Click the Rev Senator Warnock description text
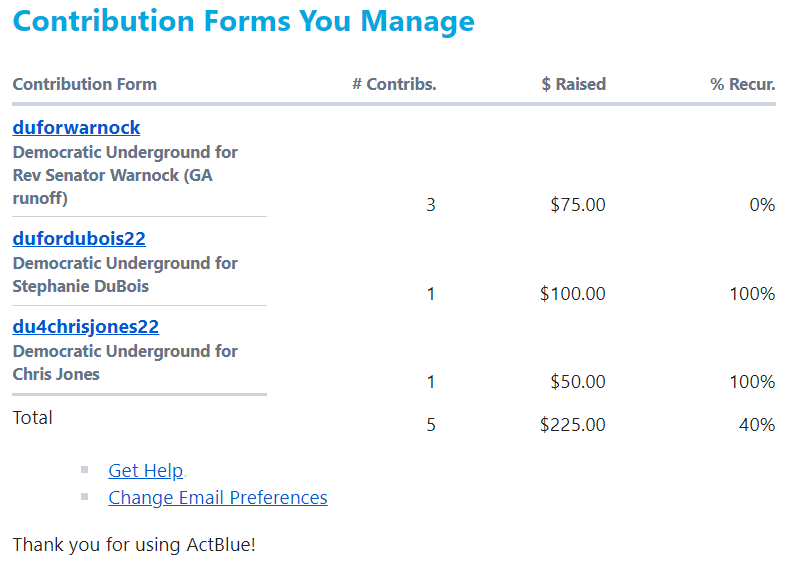The width and height of the screenshot is (793, 562). coord(125,175)
